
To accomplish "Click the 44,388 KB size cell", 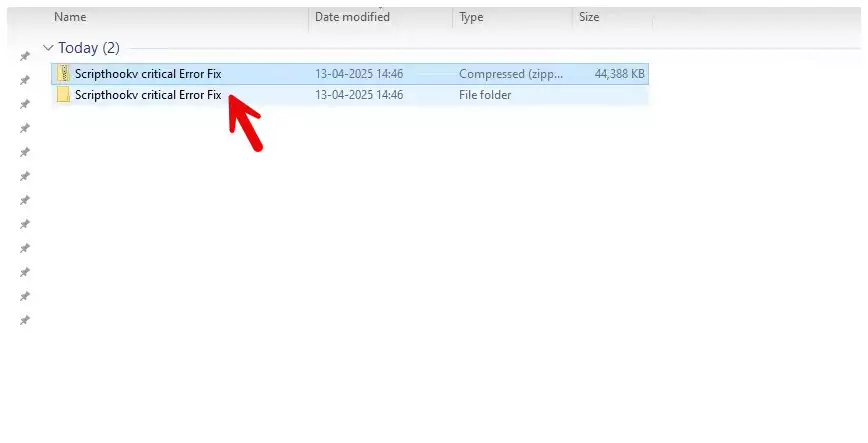I will (x=619, y=74).
